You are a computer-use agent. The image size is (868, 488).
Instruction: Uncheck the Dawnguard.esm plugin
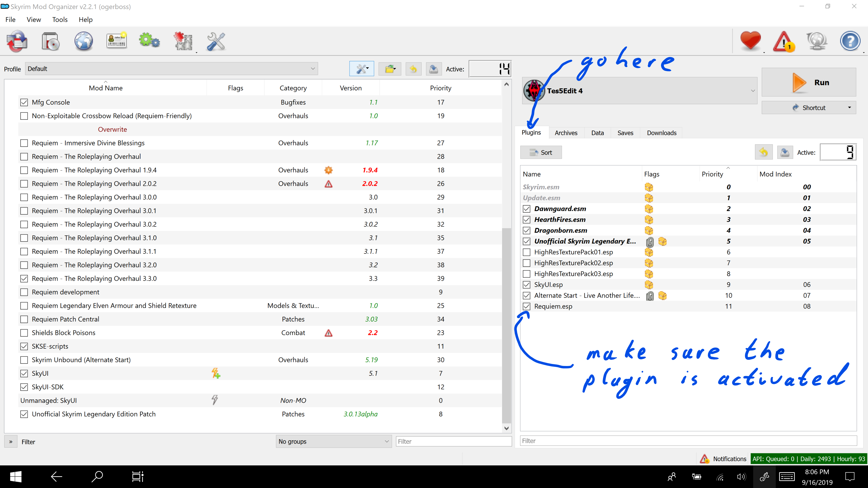[x=527, y=209]
